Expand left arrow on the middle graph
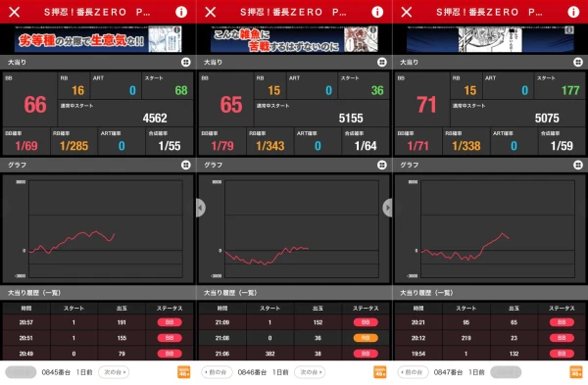The height and width of the screenshot is (385, 588). (x=201, y=208)
